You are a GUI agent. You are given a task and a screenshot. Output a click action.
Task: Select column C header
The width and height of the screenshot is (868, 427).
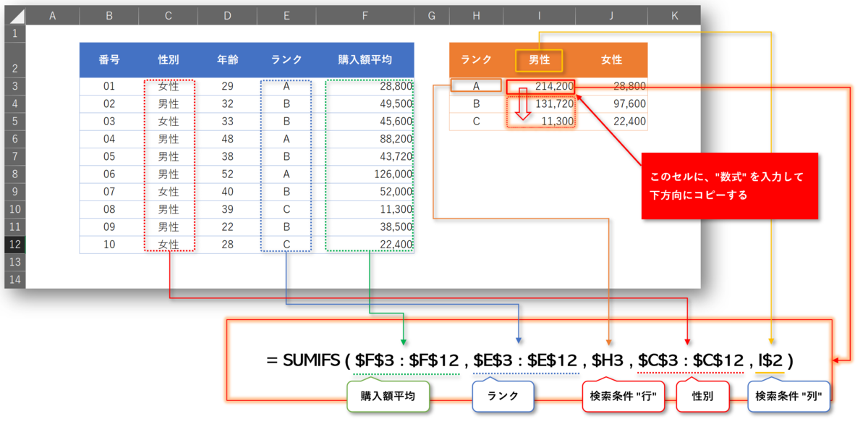(x=168, y=15)
